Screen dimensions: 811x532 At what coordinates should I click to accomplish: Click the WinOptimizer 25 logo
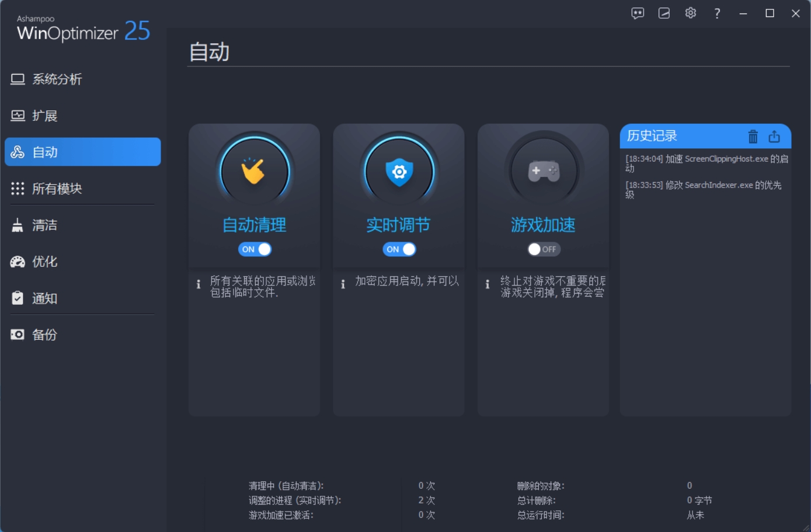coord(83,29)
